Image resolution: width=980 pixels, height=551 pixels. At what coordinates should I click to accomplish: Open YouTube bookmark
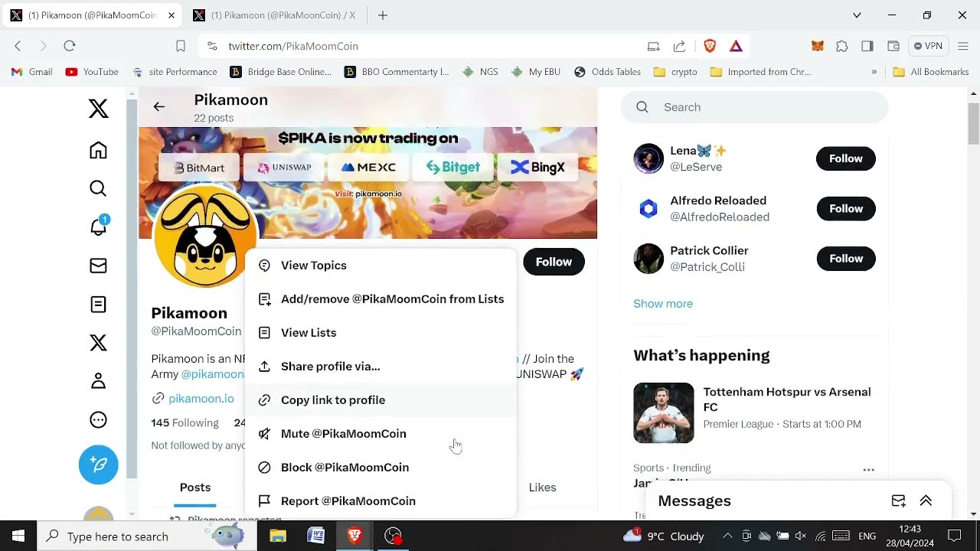tap(92, 72)
